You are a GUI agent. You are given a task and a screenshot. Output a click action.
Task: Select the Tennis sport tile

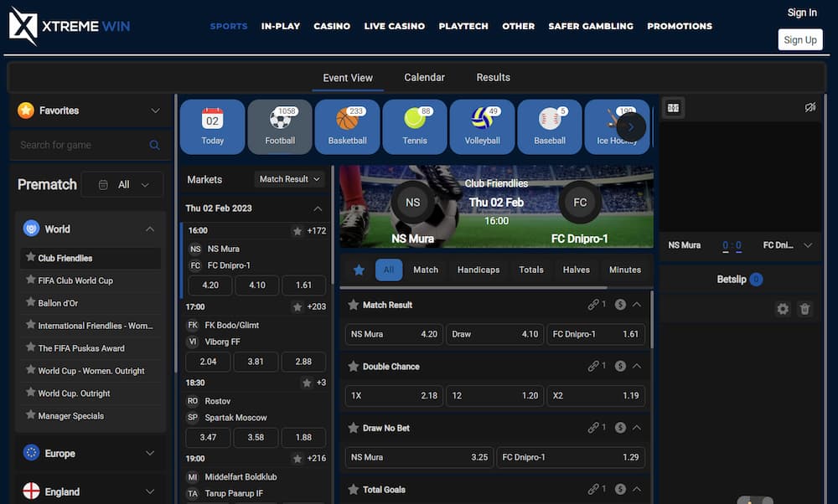click(x=415, y=126)
